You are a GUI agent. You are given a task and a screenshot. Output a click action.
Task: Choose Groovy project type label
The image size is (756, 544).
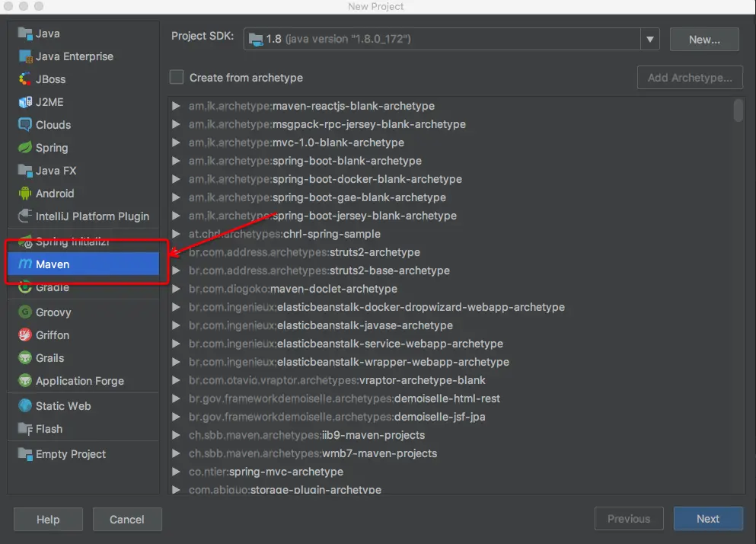click(53, 312)
